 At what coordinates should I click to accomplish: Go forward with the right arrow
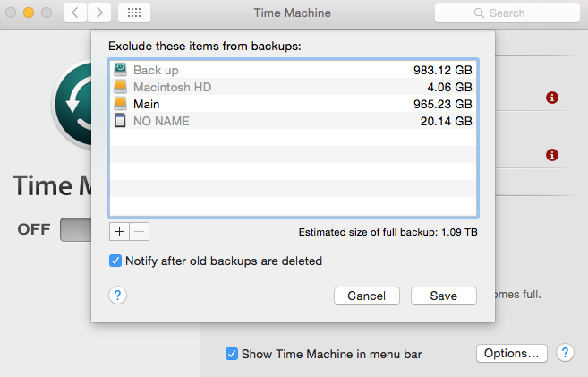coord(99,13)
